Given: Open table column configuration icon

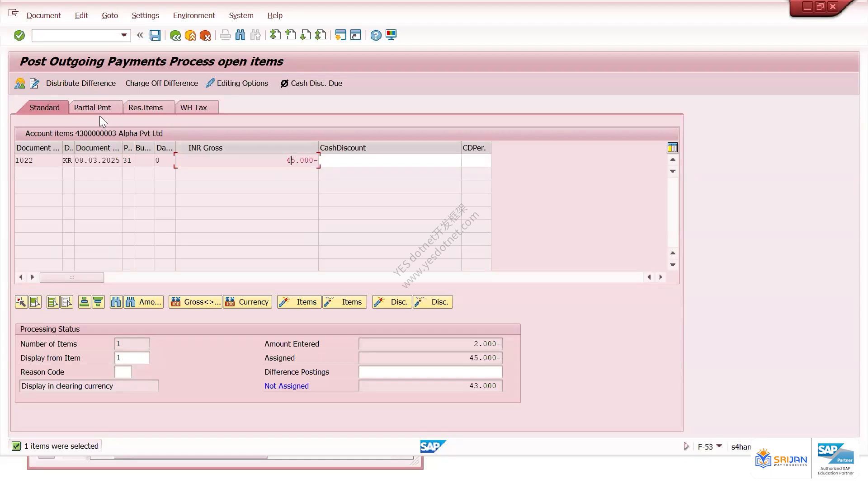Looking at the screenshot, I should pos(672,148).
